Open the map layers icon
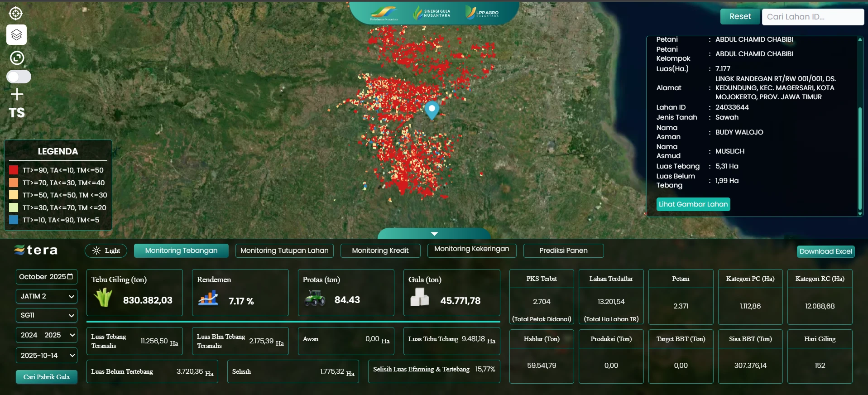 point(16,35)
